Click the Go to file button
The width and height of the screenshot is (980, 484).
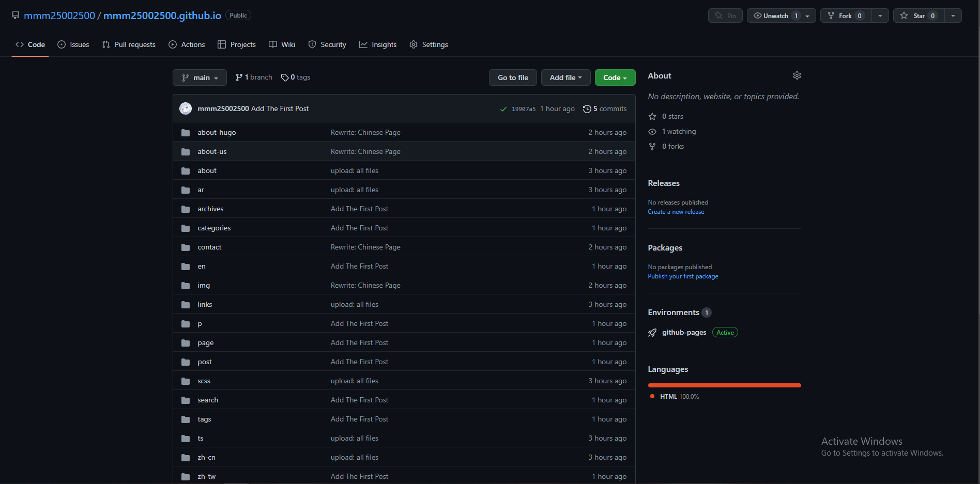pyautogui.click(x=513, y=77)
